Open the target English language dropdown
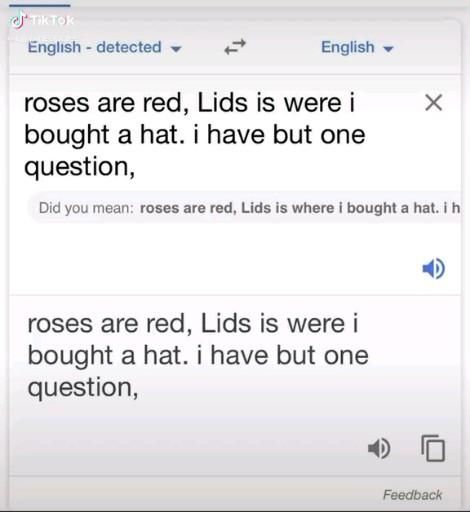470x512 pixels. (357, 47)
